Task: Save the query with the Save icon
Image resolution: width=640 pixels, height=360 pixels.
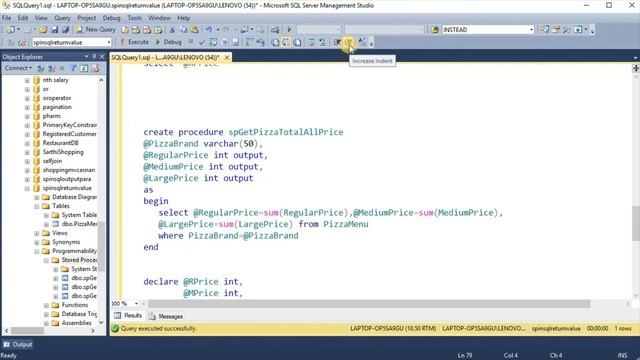Action: coord(54,29)
